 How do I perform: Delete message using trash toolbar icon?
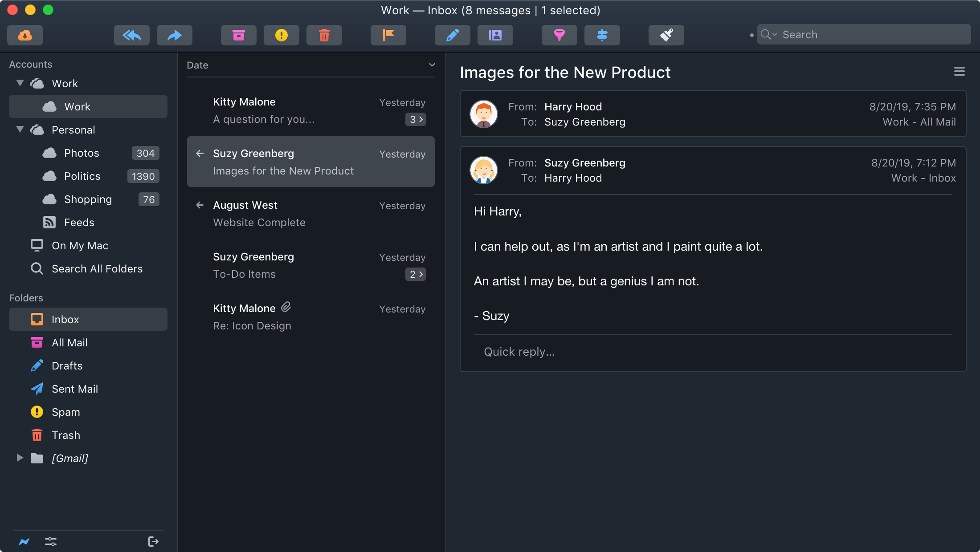324,35
